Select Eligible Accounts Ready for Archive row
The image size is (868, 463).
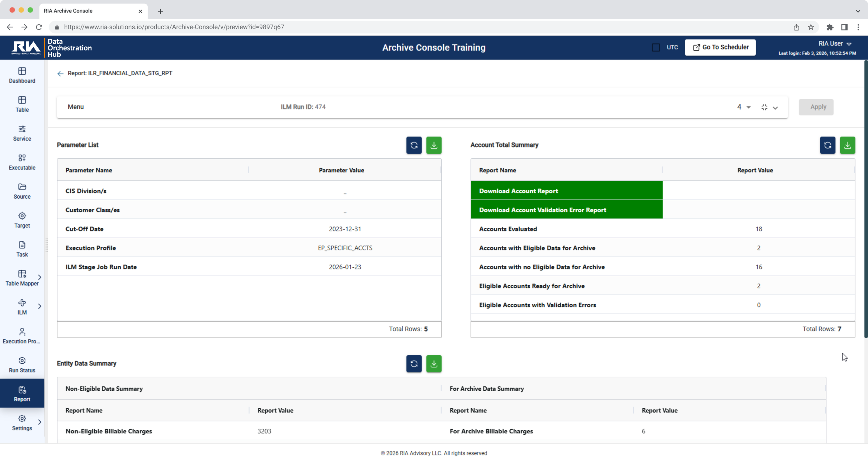[x=663, y=286]
